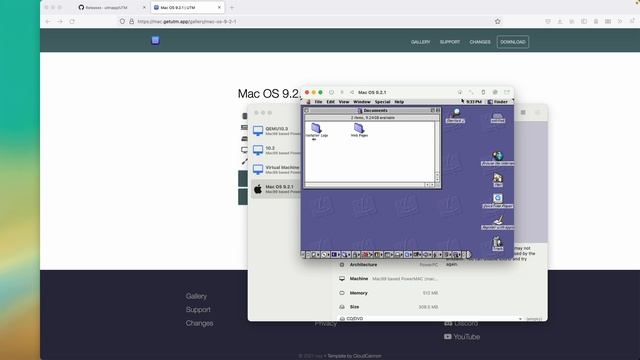Click the footer Support link
Screen dimensions: 640x360
pos(198,309)
